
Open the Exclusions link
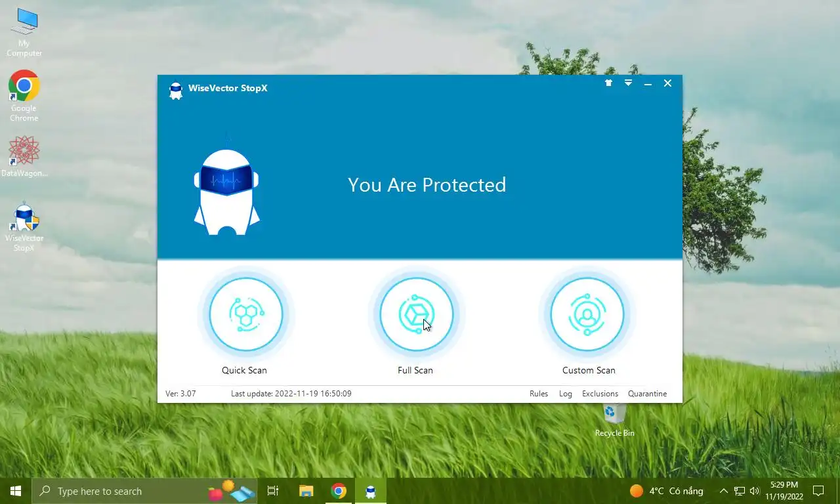(600, 394)
